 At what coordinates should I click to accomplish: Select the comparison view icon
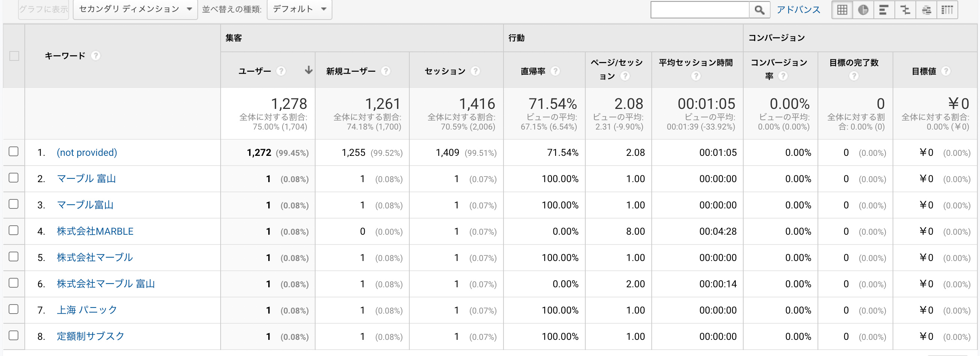(x=905, y=10)
